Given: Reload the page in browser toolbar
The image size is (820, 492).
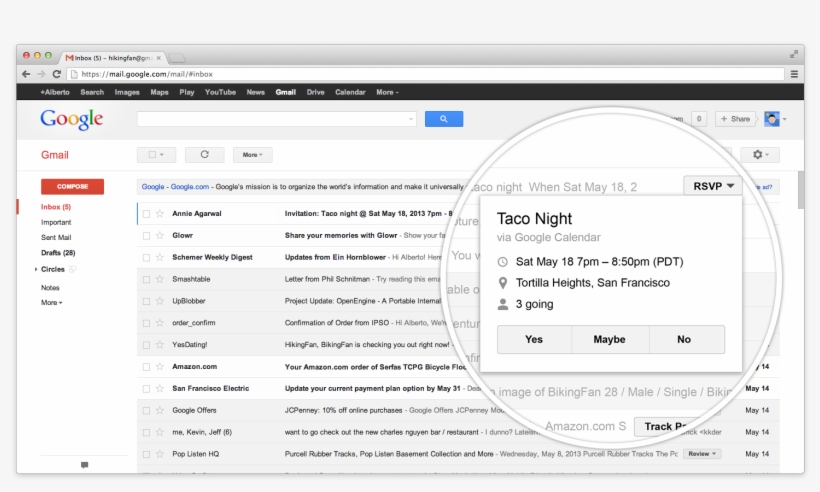Looking at the screenshot, I should point(56,74).
